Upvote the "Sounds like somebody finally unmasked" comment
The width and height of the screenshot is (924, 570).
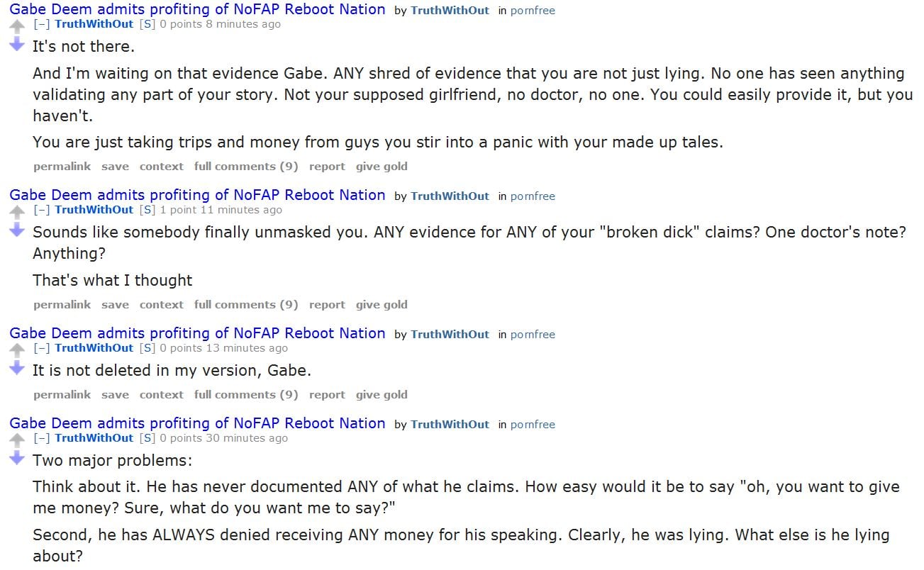(x=18, y=213)
